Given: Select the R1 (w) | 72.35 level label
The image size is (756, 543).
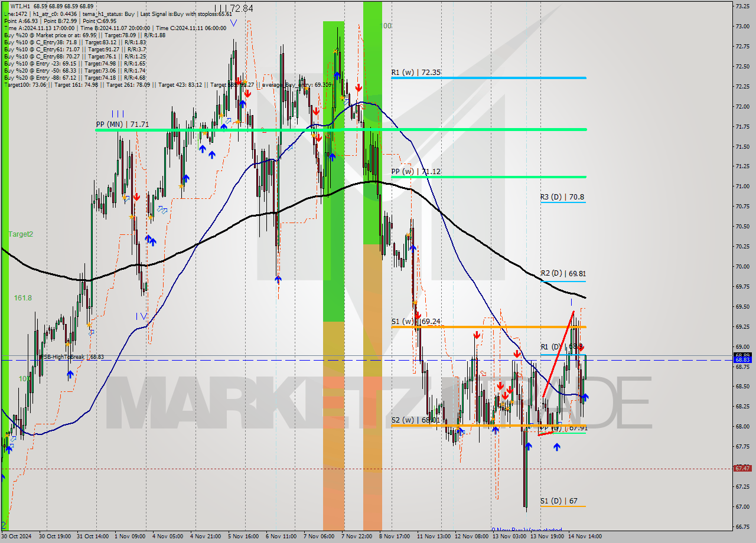Looking at the screenshot, I should pos(416,72).
